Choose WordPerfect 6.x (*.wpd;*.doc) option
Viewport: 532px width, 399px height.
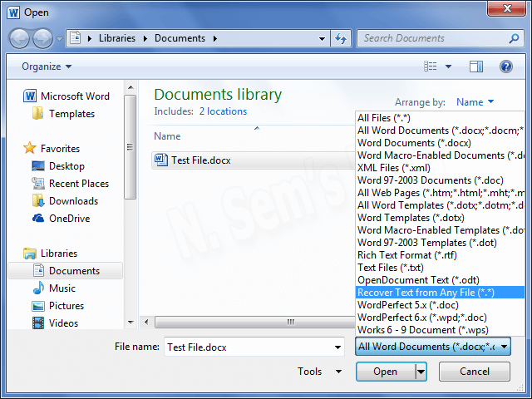point(440,318)
